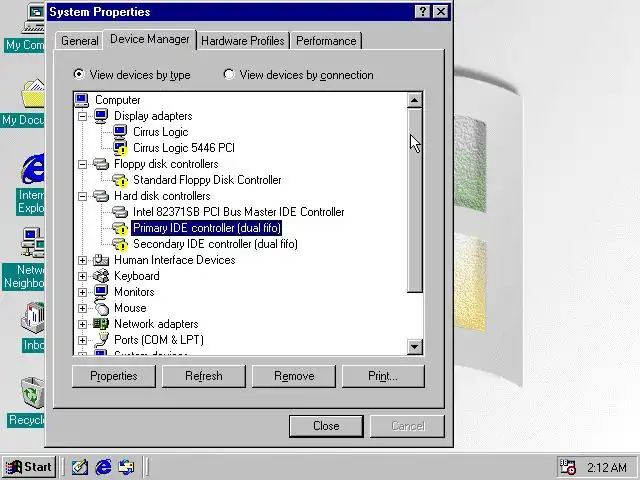The width and height of the screenshot is (640, 480).
Task: Select the Primary IDE controller (dual fifo) label
Action: coord(207,228)
